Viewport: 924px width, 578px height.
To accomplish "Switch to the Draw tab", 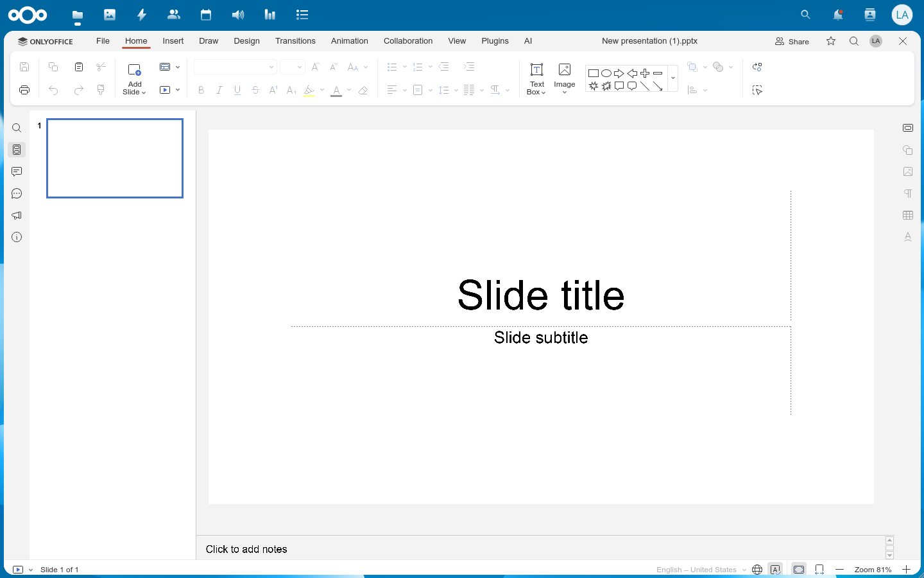I will click(209, 41).
